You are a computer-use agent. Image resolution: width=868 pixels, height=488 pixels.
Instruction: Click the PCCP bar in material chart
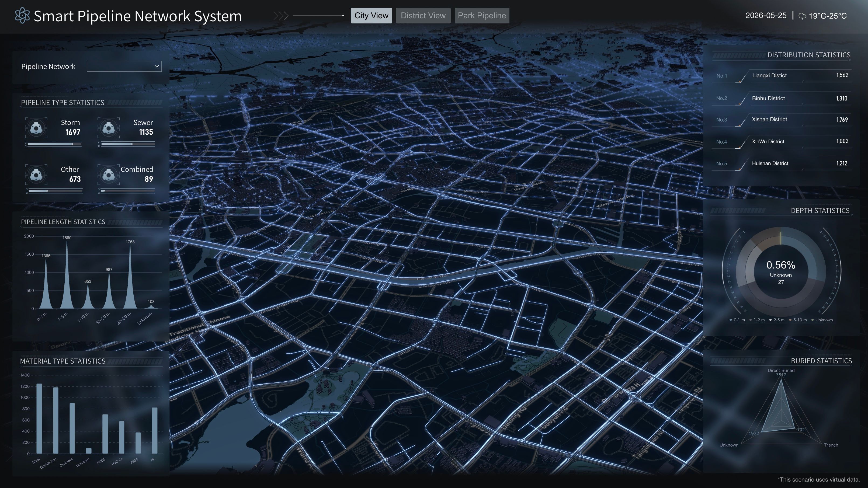[105, 434]
